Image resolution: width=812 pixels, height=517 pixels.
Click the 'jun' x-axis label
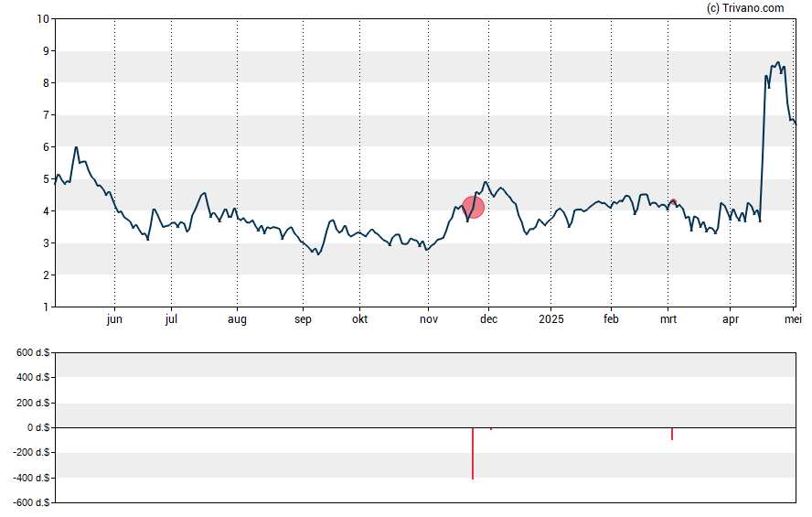tap(114, 319)
